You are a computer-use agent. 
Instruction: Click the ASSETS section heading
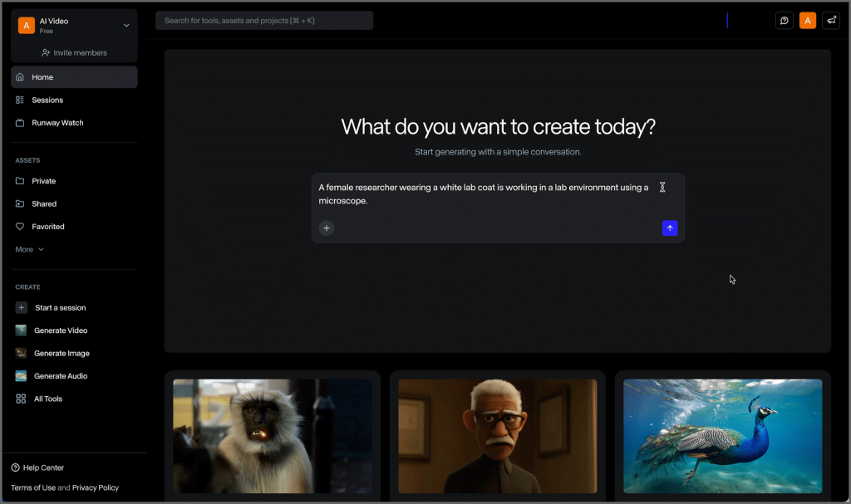coord(27,160)
